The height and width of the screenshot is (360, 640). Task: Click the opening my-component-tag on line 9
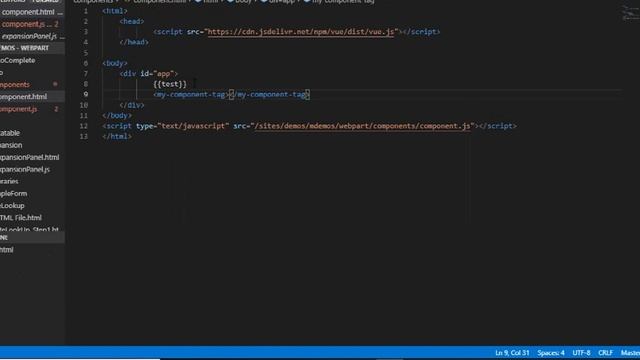pos(191,95)
